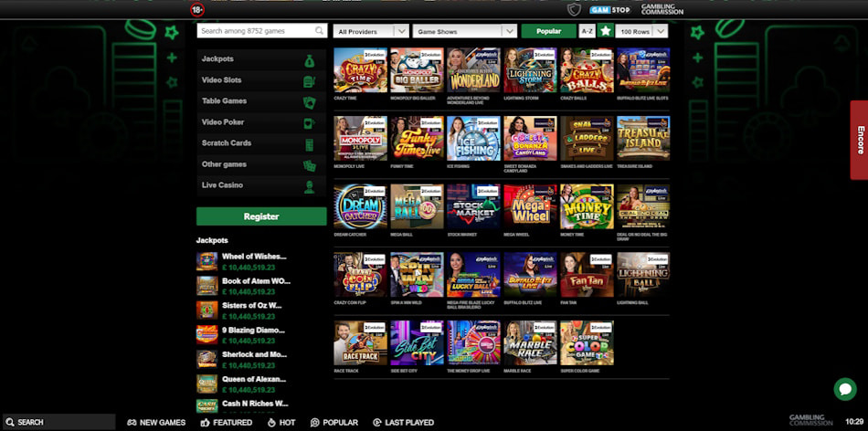Sort games A-Z
868x431 pixels.
click(x=587, y=32)
